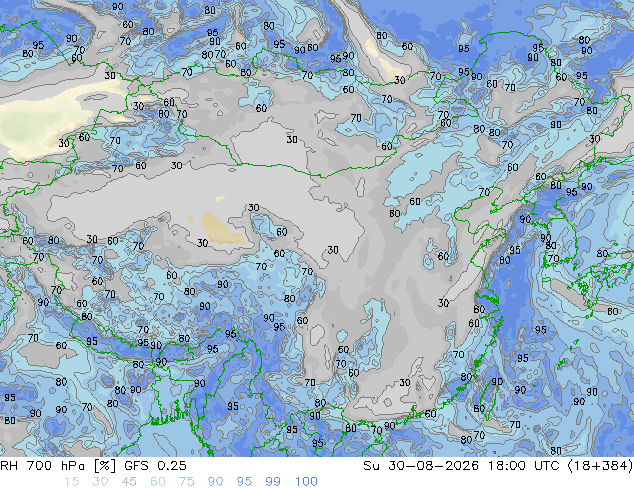Select the 30 value in the bottom legend

tap(100, 482)
